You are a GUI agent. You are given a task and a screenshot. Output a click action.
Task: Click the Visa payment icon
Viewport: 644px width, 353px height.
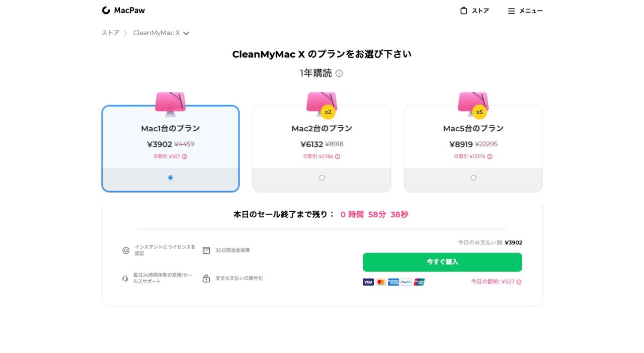(x=368, y=282)
